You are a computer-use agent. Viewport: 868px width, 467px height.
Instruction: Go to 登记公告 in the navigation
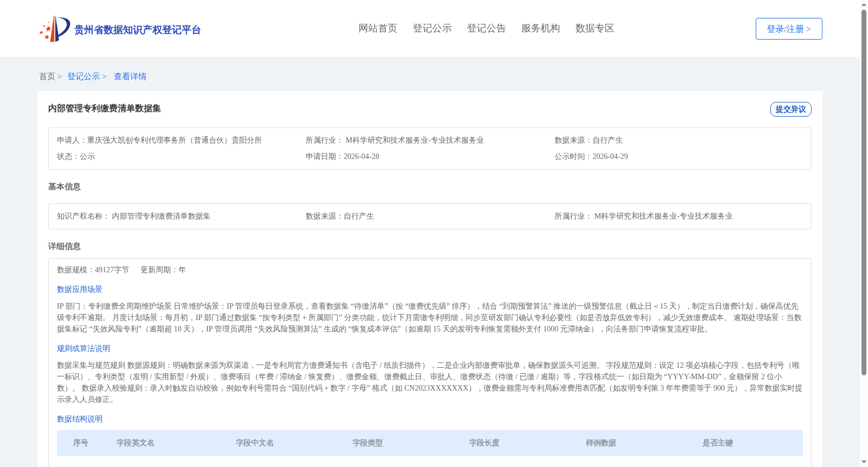tap(486, 28)
